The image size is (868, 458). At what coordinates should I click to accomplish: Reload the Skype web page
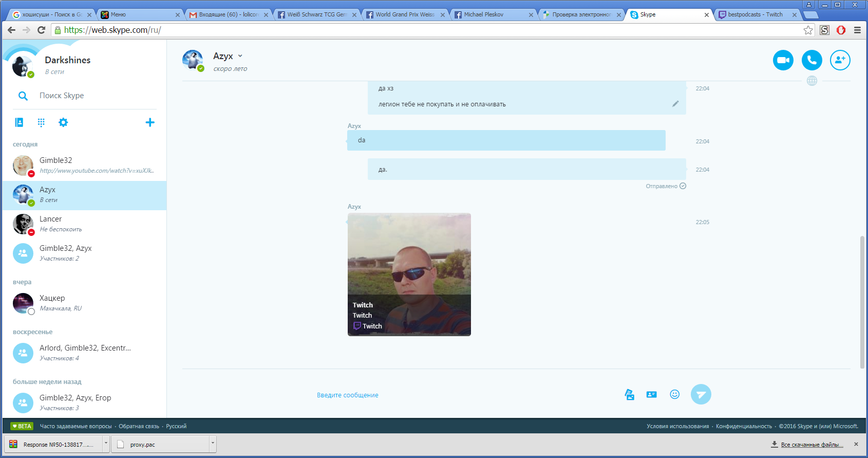tap(42, 30)
